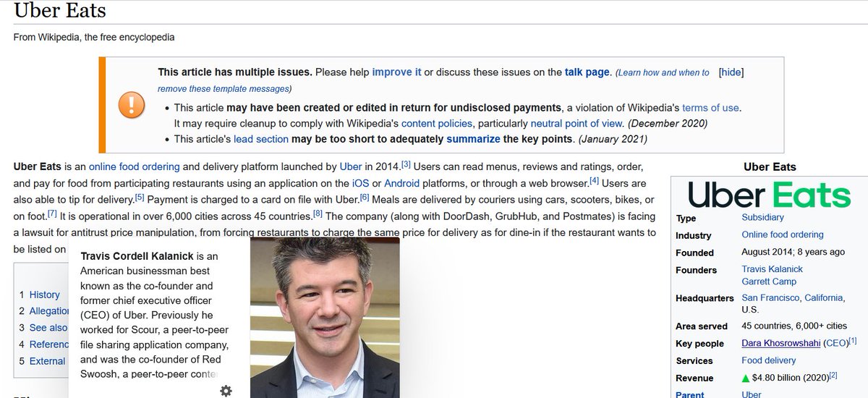The image size is (868, 398).
Task: Open the 'iOS' link
Action: tap(359, 183)
